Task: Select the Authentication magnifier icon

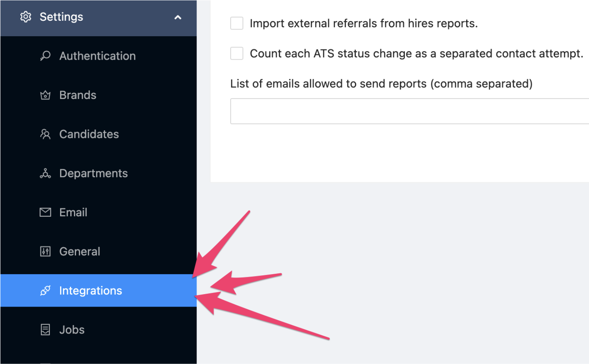Action: (x=45, y=56)
